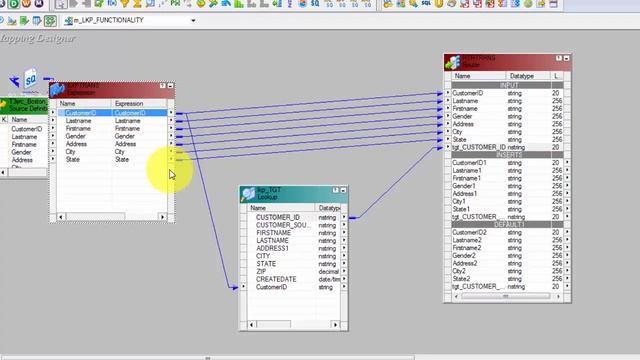Screen dimensions: 640x360
Task: Click the Datatype column header in Router
Action: 528,76
